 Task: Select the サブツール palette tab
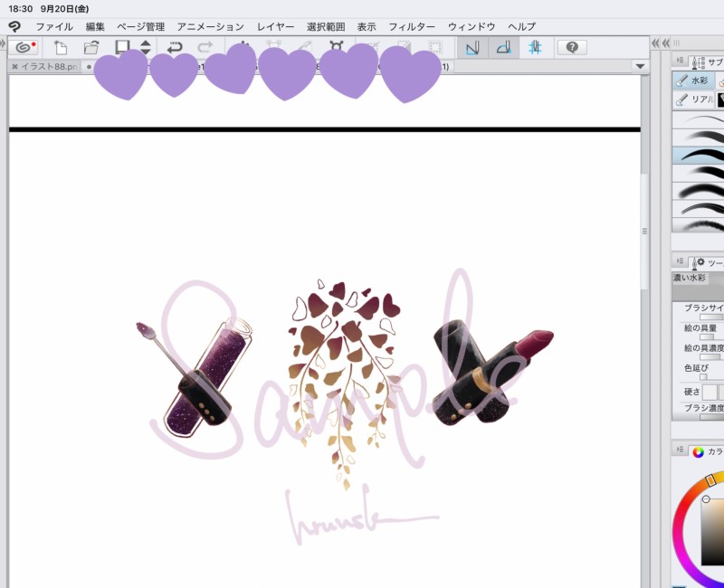tap(706, 62)
